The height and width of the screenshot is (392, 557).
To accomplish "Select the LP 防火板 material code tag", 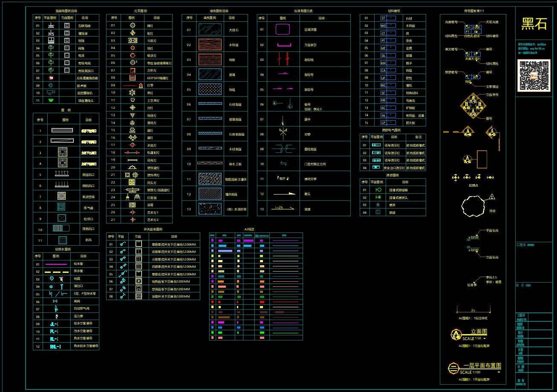I will pyautogui.click(x=388, y=123).
